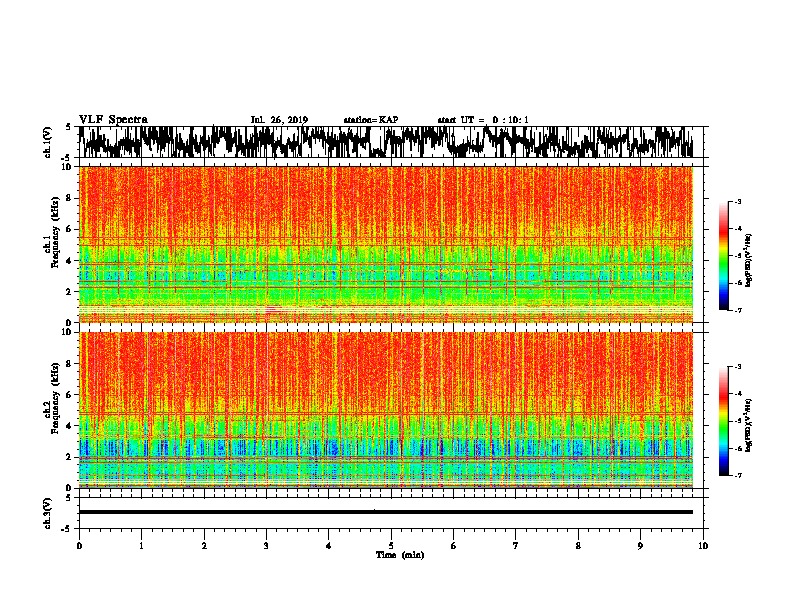This screenshot has width=792, height=612.
Task: Click the "10" frequency tick of the ch.1 spectrogram
Action: pos(68,167)
